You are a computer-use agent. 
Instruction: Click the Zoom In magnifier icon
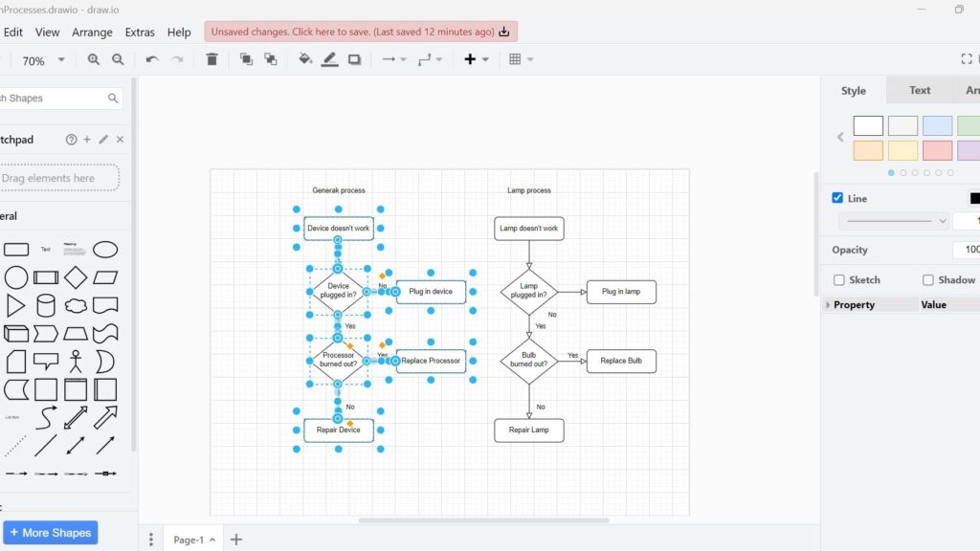point(93,58)
